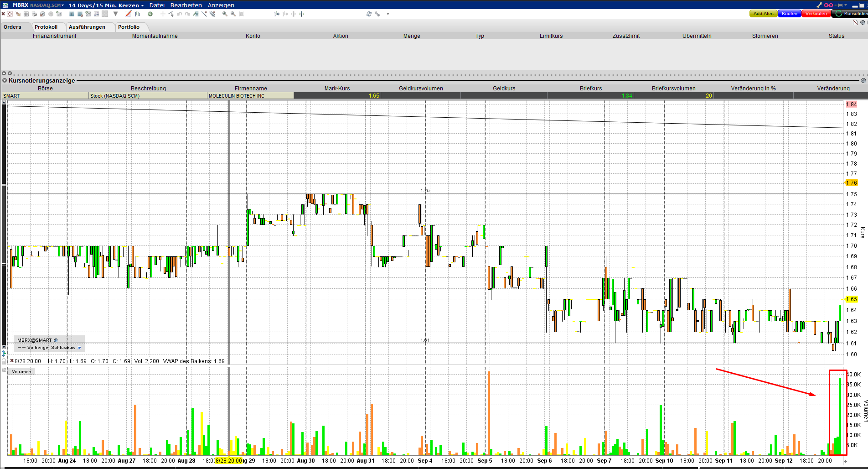
Task: Click the blue Kaufen button
Action: pyautogui.click(x=789, y=14)
